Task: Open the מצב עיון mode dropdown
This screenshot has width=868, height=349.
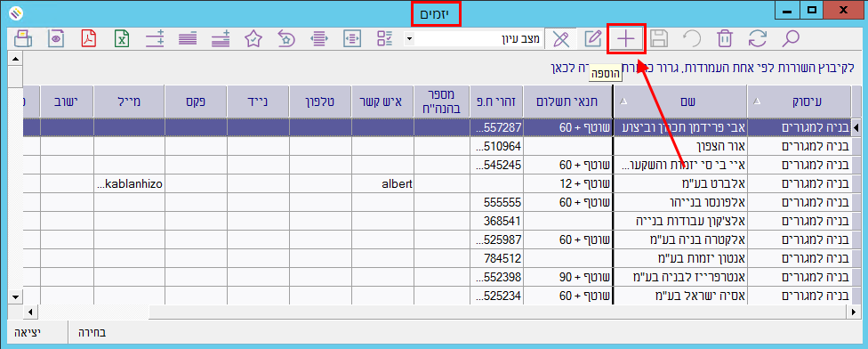Action: (409, 39)
